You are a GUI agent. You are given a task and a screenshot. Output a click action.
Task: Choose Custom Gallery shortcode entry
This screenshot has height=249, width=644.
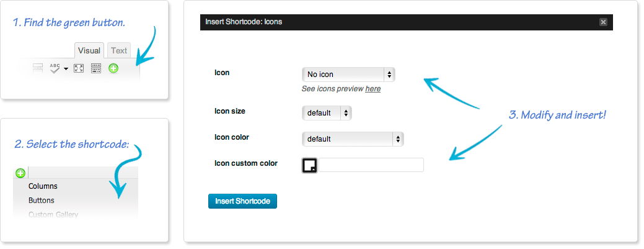point(53,214)
